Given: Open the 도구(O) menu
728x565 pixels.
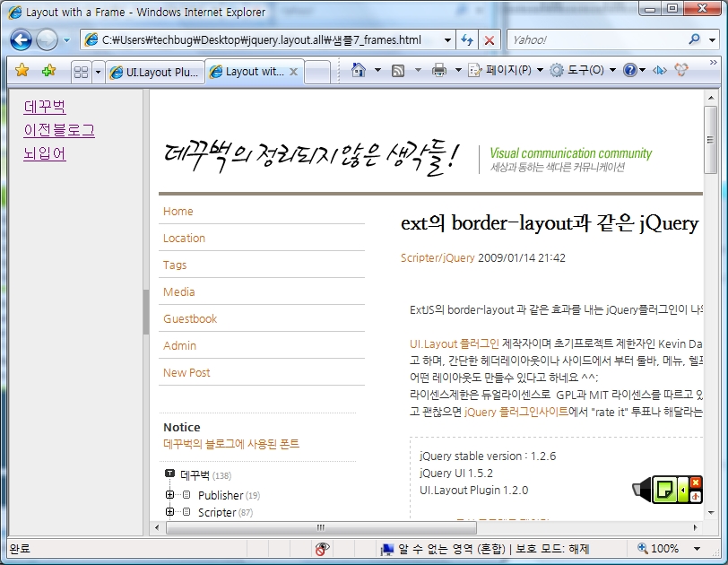Looking at the screenshot, I should tap(583, 70).
